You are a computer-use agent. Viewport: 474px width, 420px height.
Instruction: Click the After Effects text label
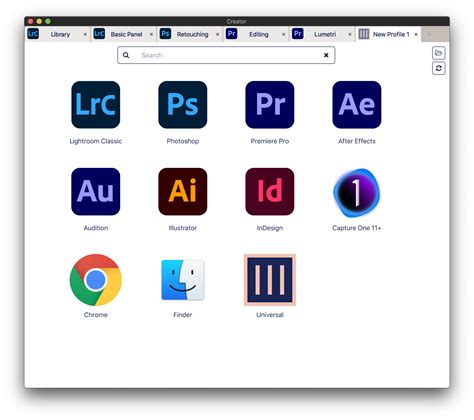[x=357, y=141]
